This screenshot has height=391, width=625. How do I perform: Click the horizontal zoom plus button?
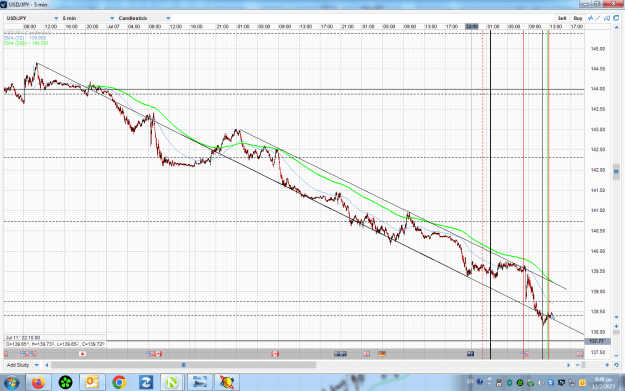[607, 365]
